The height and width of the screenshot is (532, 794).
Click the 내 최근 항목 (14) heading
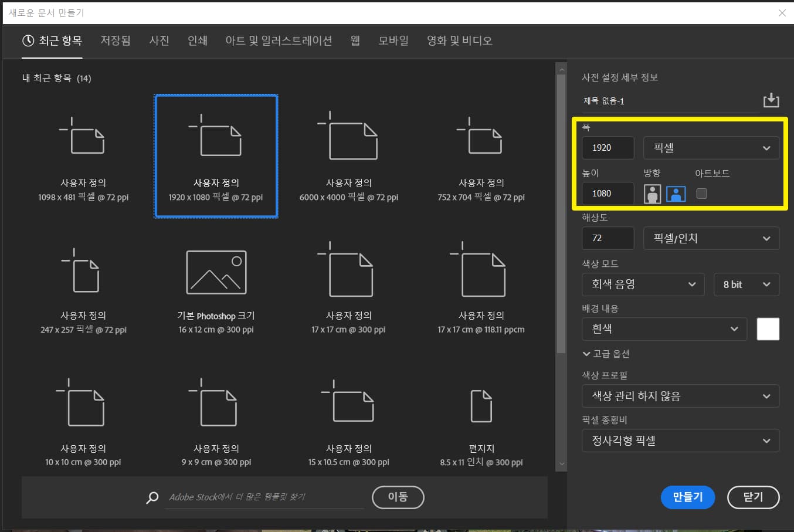tap(56, 78)
